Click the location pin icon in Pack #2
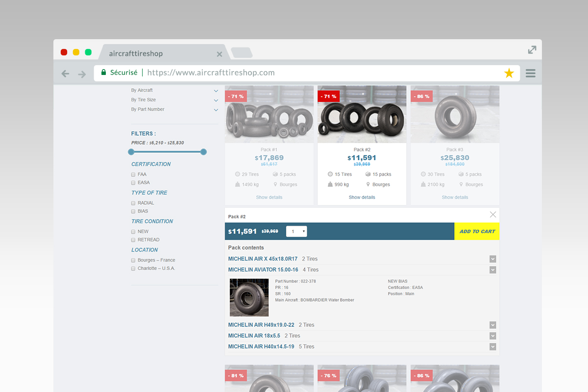Image resolution: width=588 pixels, height=392 pixels. coord(368,185)
